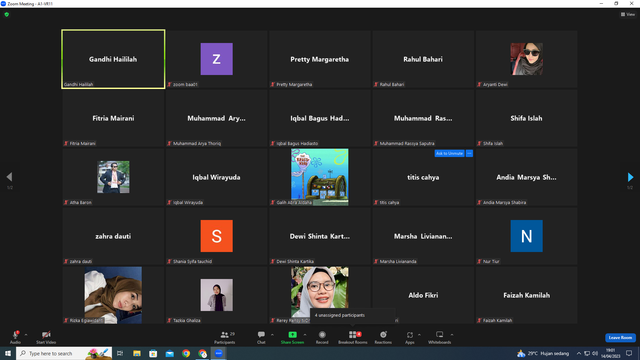Click the Pretty Margaretha tile
The width and height of the screenshot is (640, 360).
(x=320, y=59)
